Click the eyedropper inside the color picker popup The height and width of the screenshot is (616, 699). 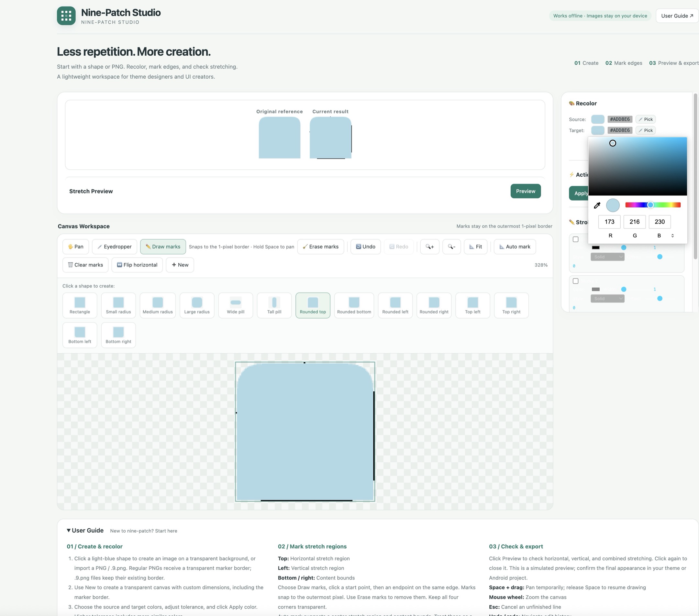[597, 205]
